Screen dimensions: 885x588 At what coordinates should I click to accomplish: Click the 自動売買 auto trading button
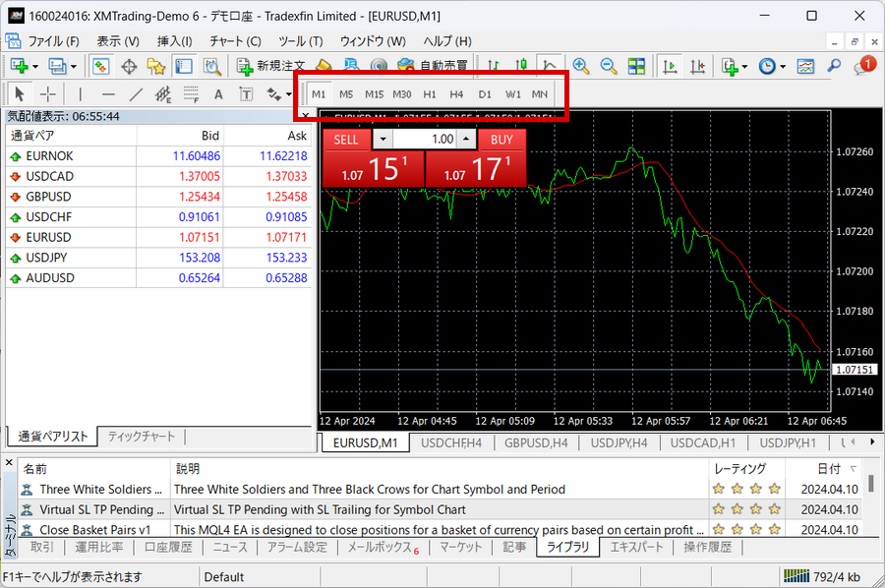433,66
